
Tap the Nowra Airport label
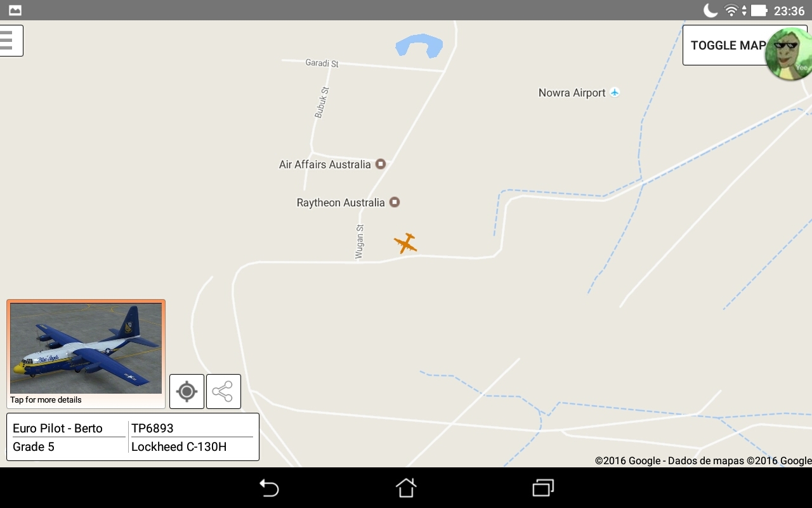coord(572,93)
